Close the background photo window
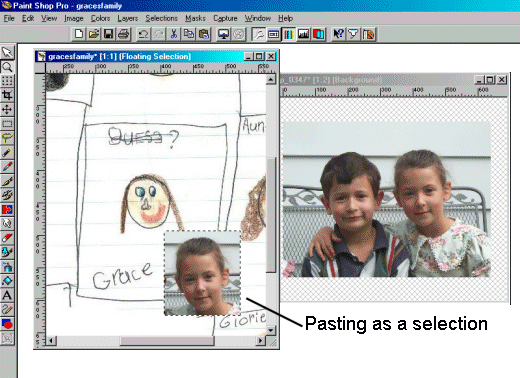The image size is (520, 378). pyautogui.click(x=502, y=80)
